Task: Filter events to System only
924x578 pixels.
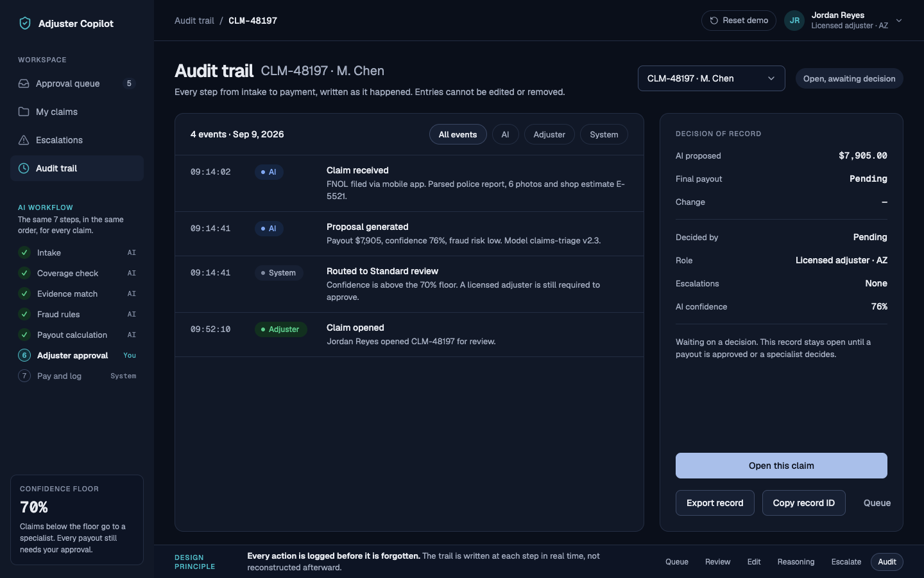Action: click(604, 134)
